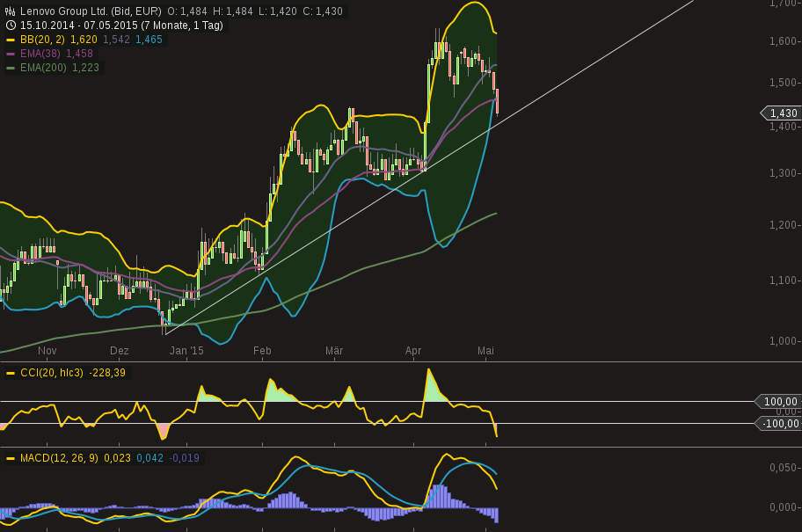Click the Apr label on time axis
Screen dimensions: 802x532
[413, 351]
